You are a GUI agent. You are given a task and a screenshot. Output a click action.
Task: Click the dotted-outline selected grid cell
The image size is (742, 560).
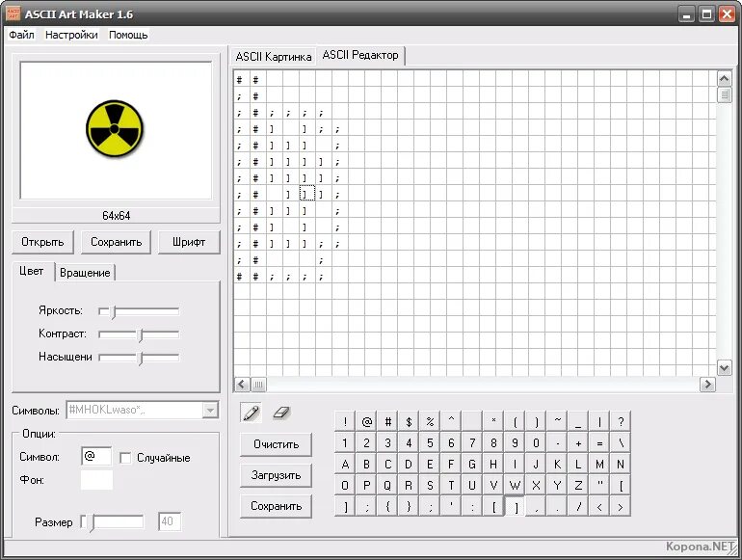coord(306,194)
